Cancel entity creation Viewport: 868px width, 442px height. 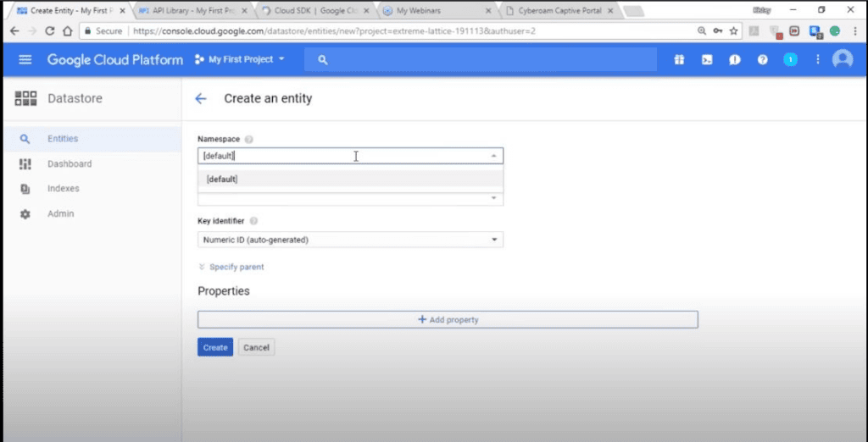click(x=256, y=347)
